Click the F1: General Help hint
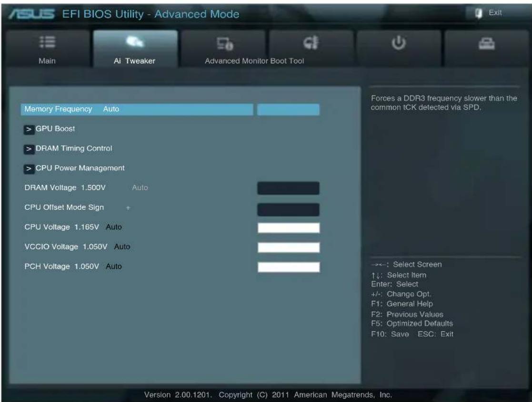 (x=402, y=304)
